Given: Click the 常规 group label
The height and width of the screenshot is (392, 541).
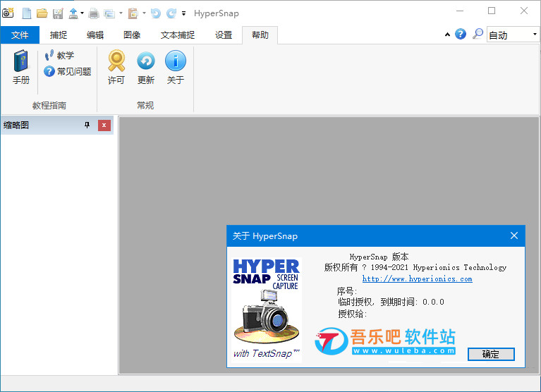Looking at the screenshot, I should [x=145, y=105].
